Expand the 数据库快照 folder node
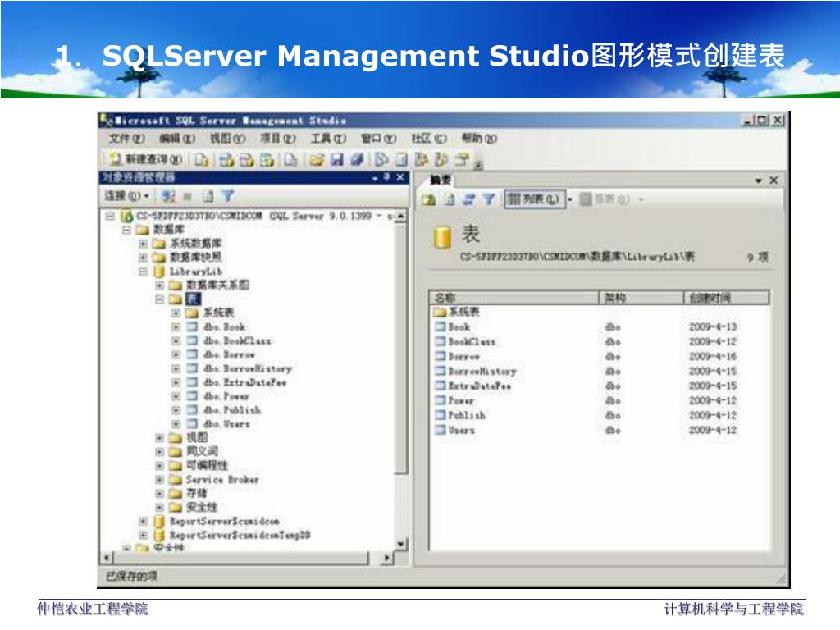The image size is (840, 630). click(x=143, y=258)
